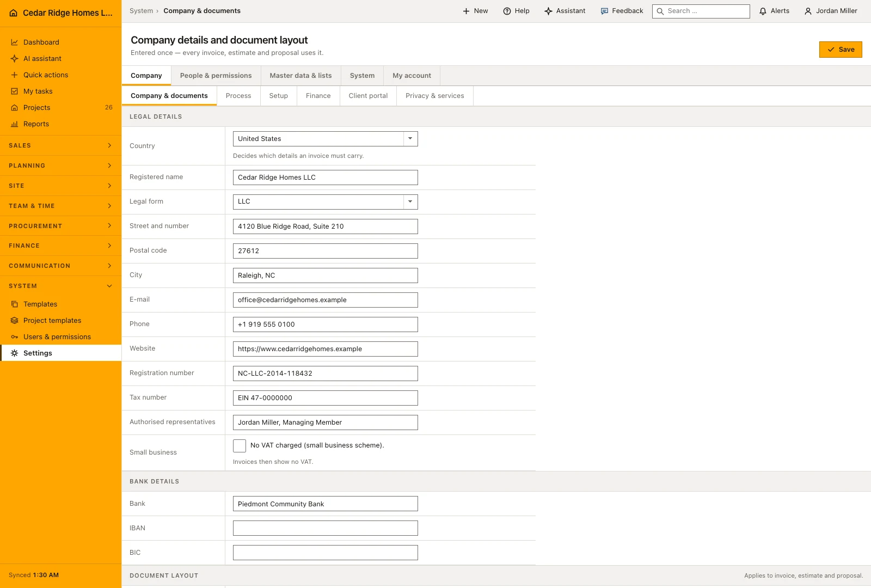871x588 pixels.
Task: Click the Assistant sparkle icon in top bar
Action: click(x=548, y=11)
